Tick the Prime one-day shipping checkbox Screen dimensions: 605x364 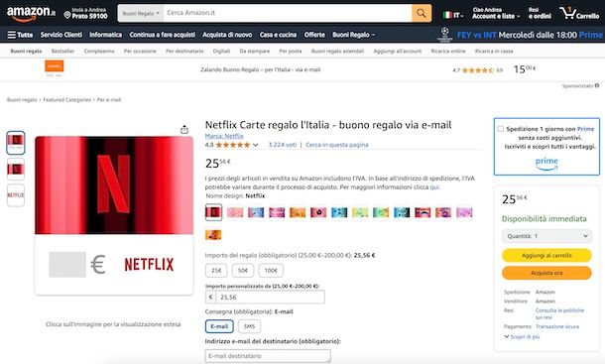coord(501,129)
